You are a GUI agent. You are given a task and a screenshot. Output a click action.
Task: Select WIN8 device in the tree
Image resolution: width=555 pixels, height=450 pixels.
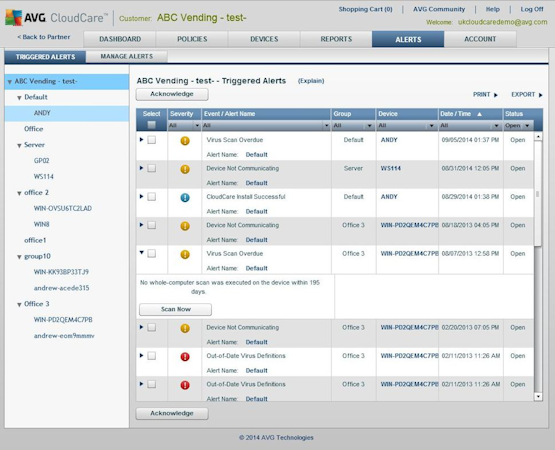click(42, 224)
